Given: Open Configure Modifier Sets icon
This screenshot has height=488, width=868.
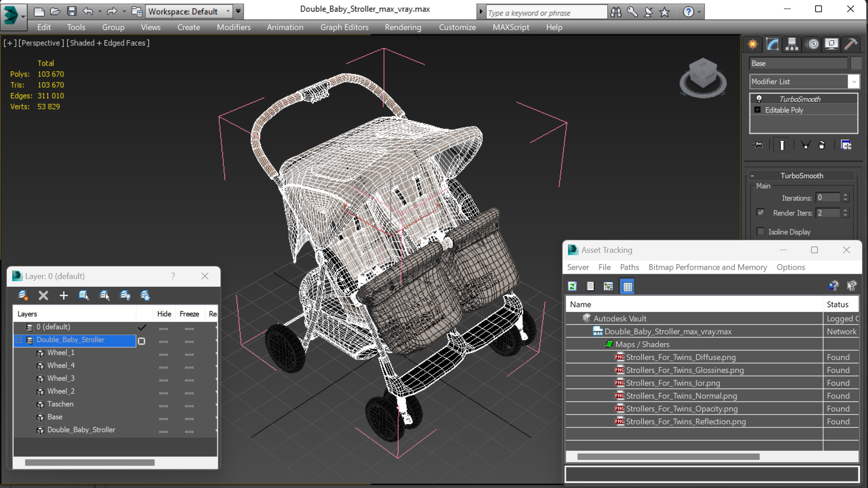Looking at the screenshot, I should (846, 145).
